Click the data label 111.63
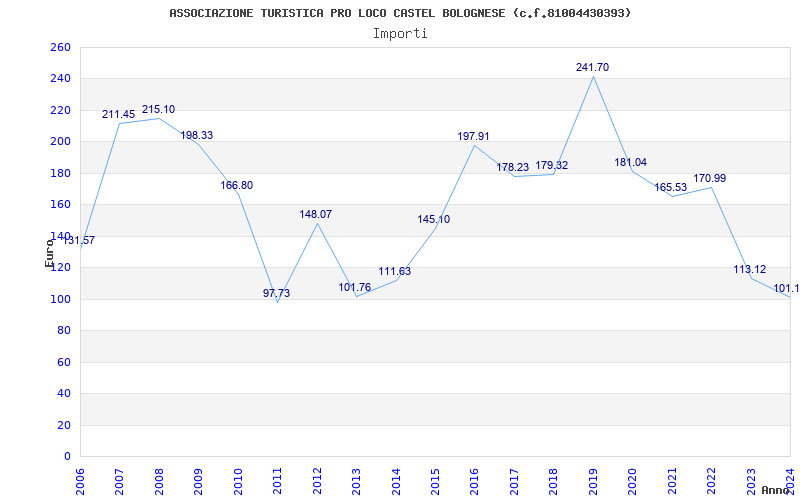Image resolution: width=800 pixels, height=500 pixels. click(394, 271)
